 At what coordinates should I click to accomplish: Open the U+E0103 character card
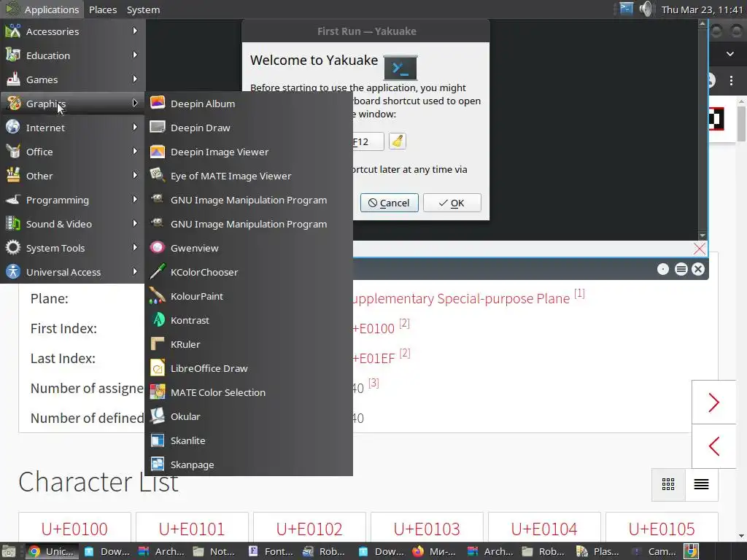[x=427, y=528]
